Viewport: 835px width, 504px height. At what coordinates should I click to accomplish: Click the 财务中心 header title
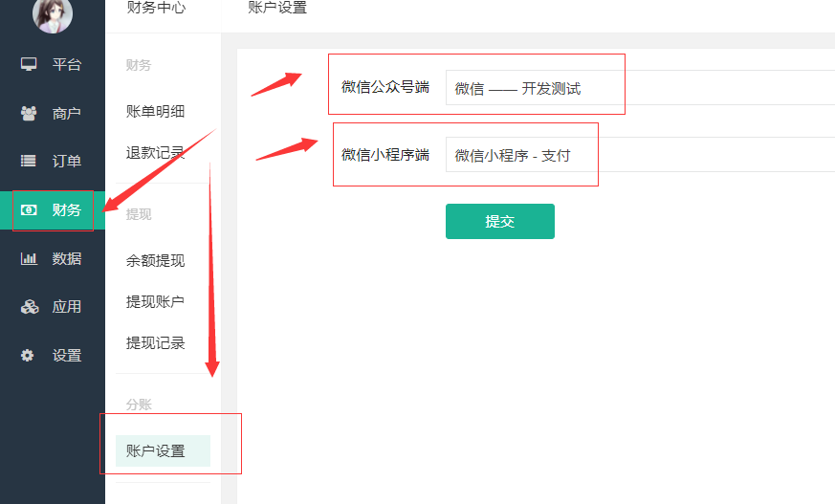[157, 8]
